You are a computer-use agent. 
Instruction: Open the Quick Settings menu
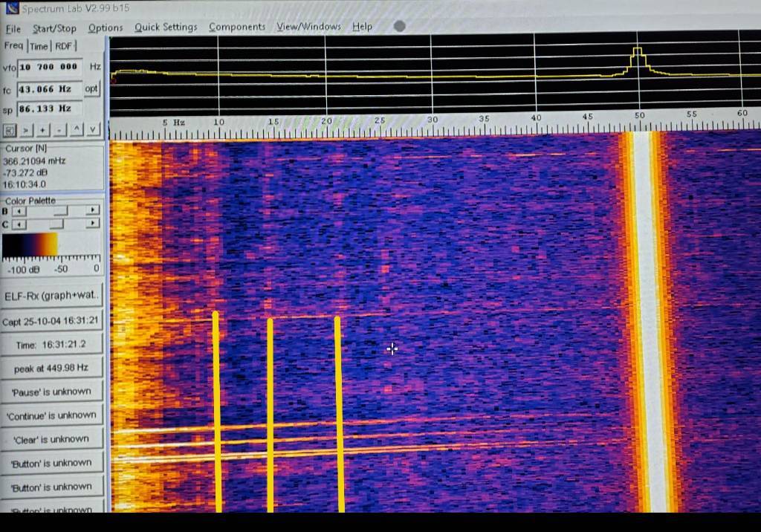(x=166, y=27)
